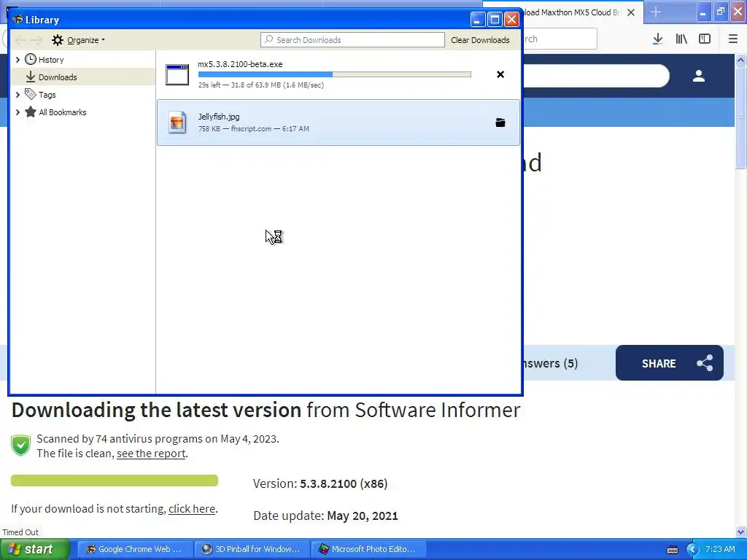
Task: Open the Firefox library toolbar icon
Action: pyautogui.click(x=681, y=39)
